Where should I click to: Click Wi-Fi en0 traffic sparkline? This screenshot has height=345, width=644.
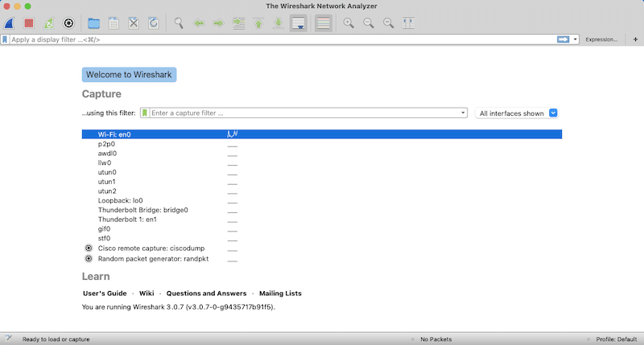click(x=233, y=134)
